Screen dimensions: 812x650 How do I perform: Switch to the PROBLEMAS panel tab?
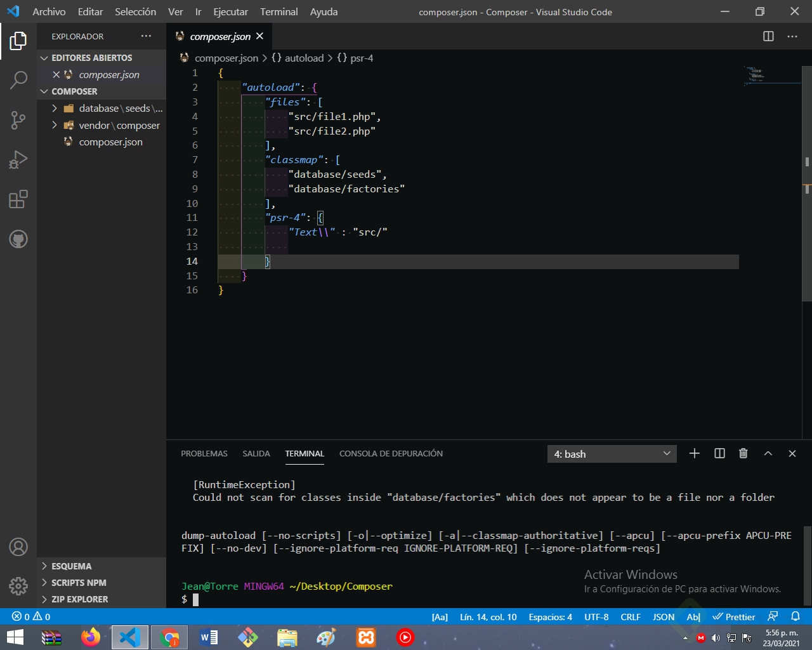[x=204, y=454]
